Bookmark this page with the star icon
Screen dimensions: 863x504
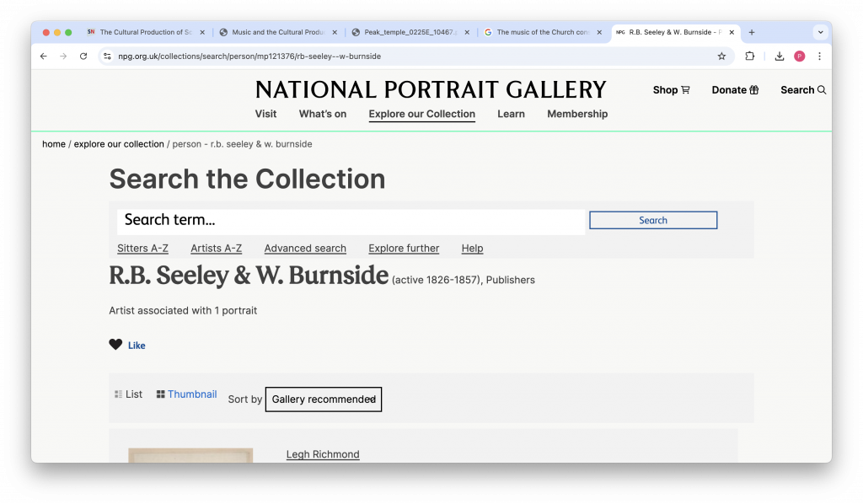tap(721, 56)
